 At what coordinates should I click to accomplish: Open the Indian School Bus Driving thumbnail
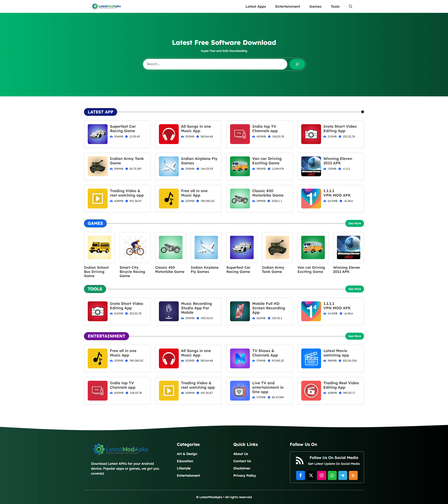99,247
